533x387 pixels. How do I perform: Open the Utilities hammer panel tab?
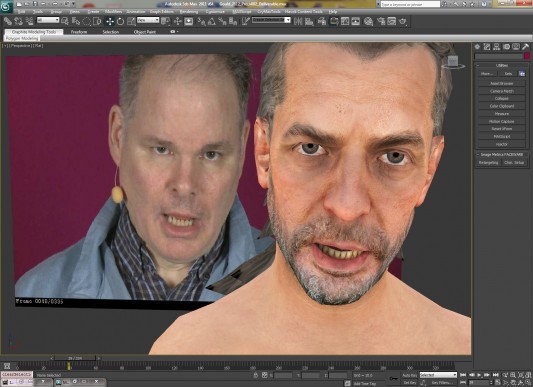coord(526,47)
